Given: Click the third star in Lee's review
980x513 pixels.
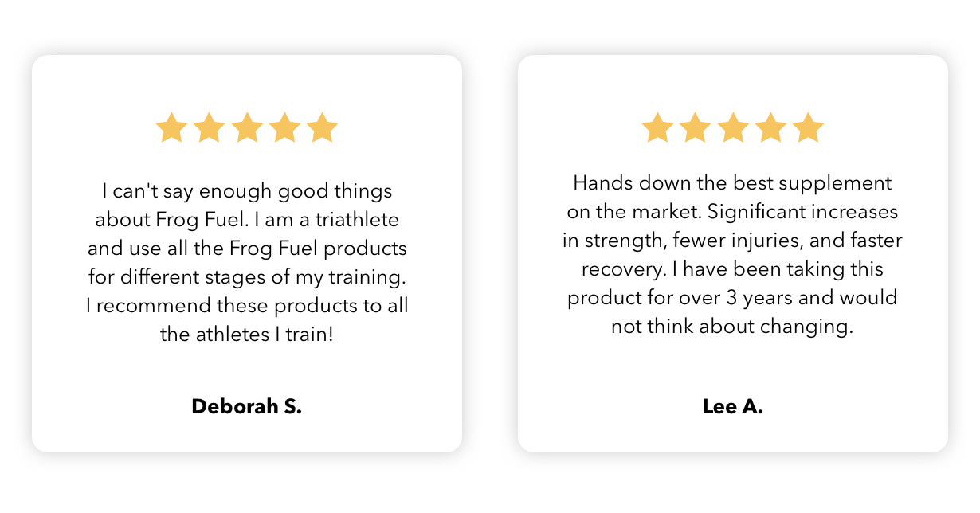Looking at the screenshot, I should point(733,127).
